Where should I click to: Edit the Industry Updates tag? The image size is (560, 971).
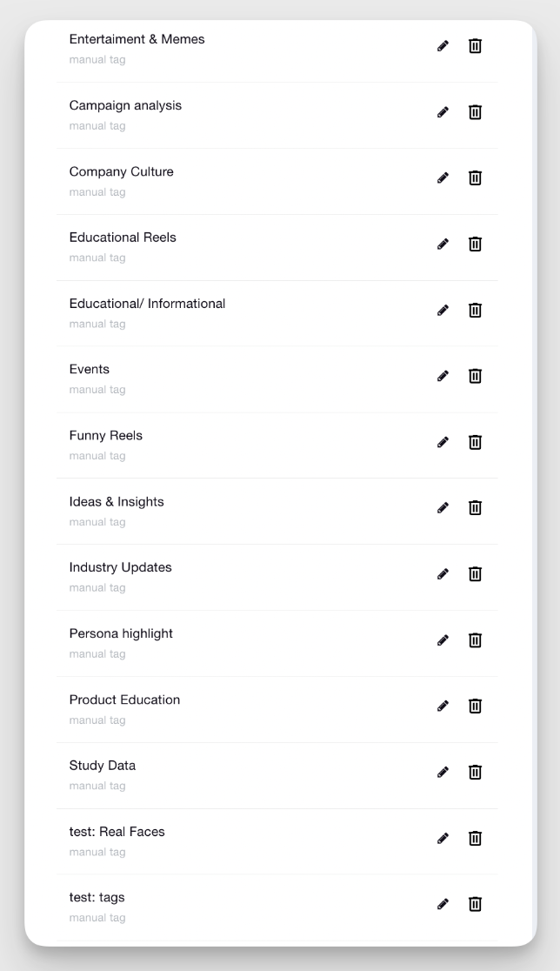[x=443, y=574]
